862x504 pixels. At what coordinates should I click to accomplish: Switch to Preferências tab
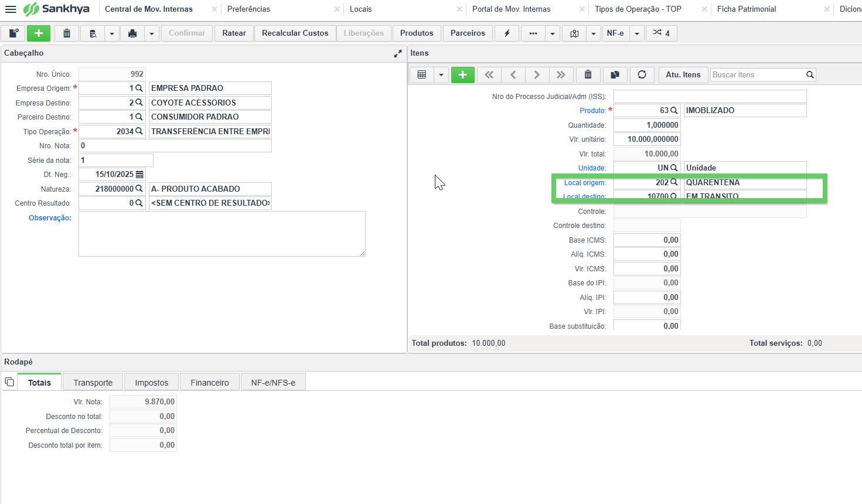pyautogui.click(x=248, y=9)
